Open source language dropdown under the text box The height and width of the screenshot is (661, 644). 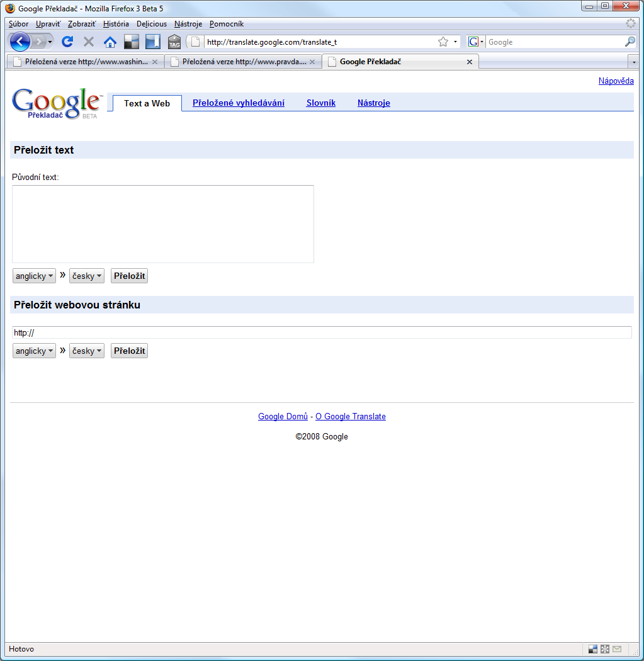34,276
